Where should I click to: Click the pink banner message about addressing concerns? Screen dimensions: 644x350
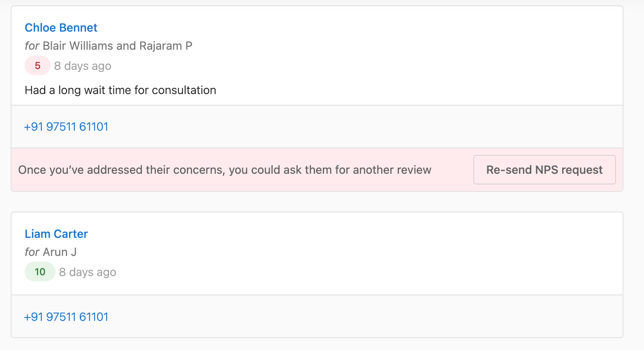(225, 170)
